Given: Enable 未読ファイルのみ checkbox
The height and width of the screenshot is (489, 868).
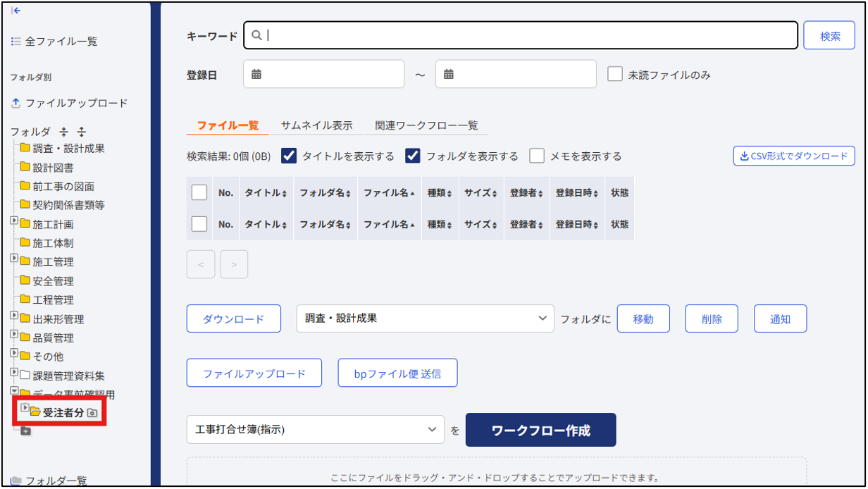Looking at the screenshot, I should click(x=615, y=74).
